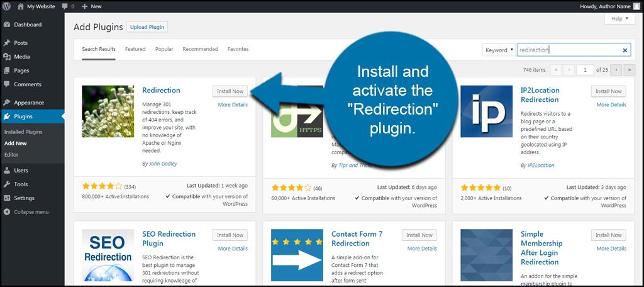Click the WordPress logo in admin bar
644x287 pixels.
tap(6, 6)
